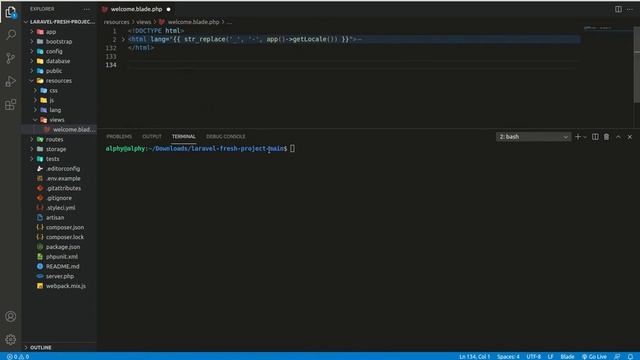Click the resources breadcrumb segment
Screen dimensions: 640x360
click(x=116, y=22)
